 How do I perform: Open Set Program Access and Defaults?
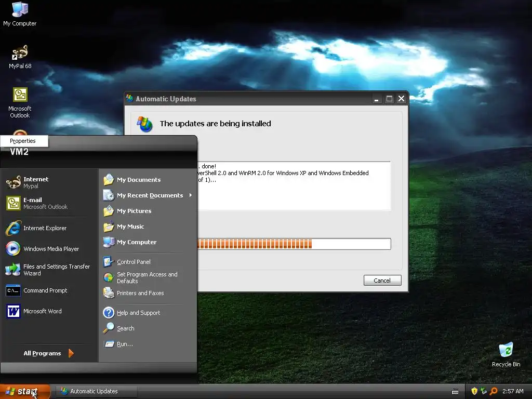point(147,277)
